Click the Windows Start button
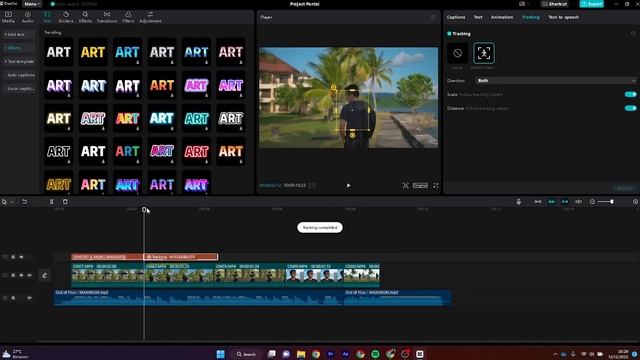The image size is (640, 360). point(220,354)
